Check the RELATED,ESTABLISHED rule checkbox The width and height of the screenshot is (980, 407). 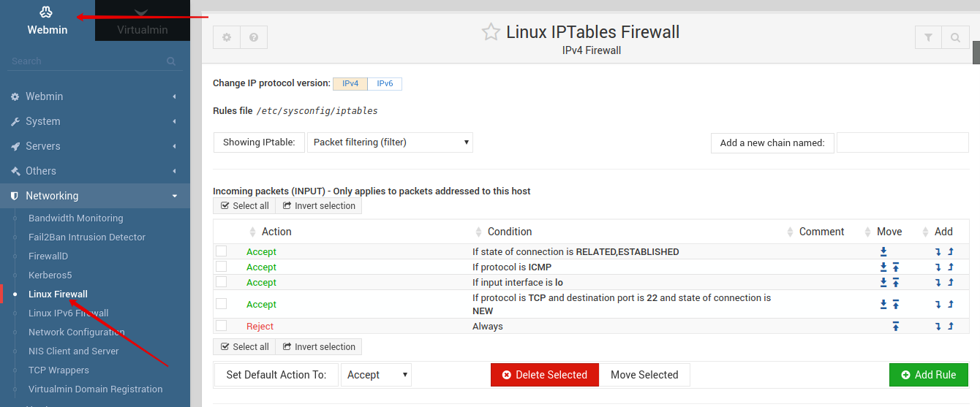pos(221,251)
